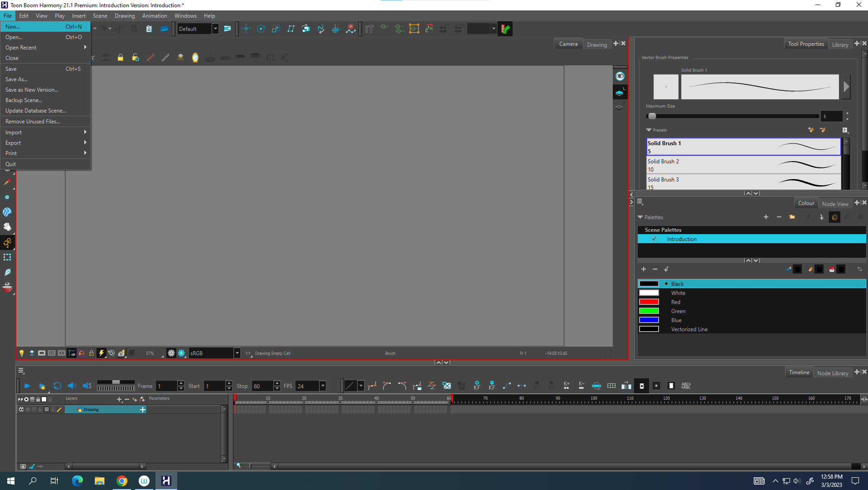
Task: Open File Explorer from the taskbar
Action: tap(100, 480)
